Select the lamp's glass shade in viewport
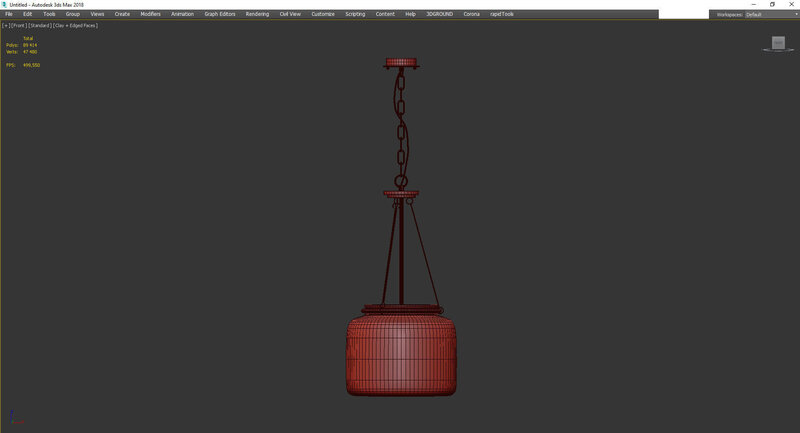 (x=401, y=355)
